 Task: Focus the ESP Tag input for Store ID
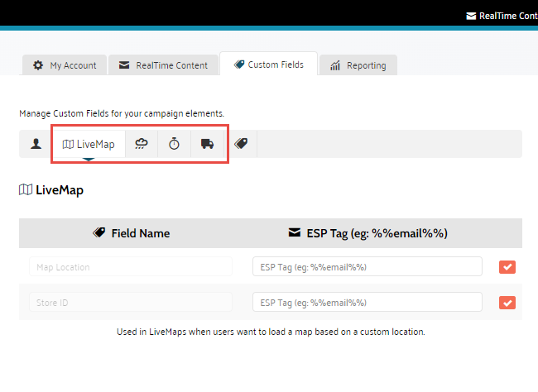point(367,303)
